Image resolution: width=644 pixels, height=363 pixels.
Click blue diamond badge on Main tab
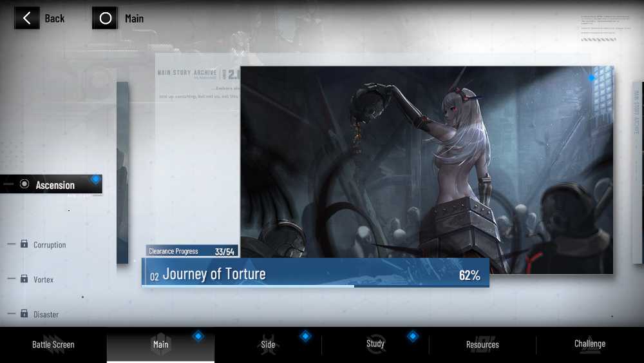[x=198, y=337]
